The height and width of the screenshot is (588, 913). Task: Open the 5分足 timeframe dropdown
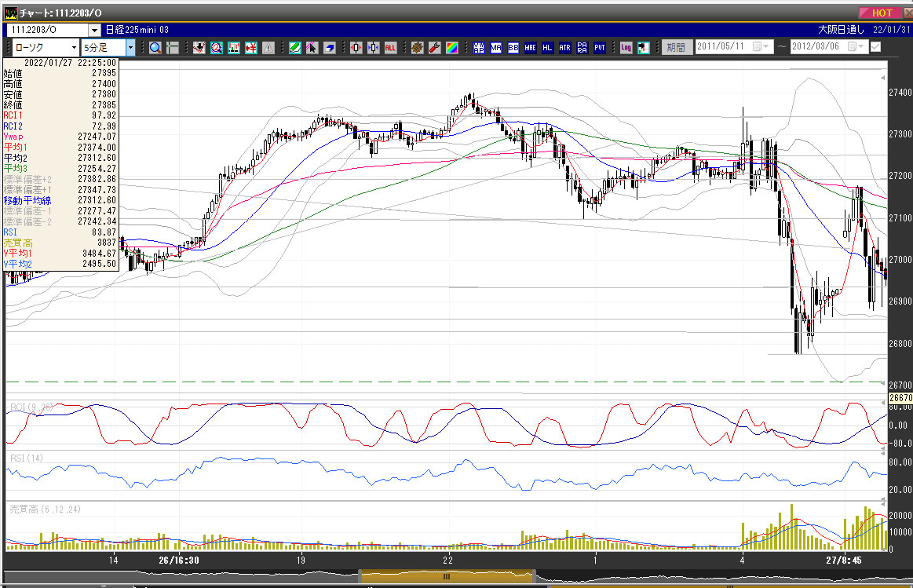(130, 47)
